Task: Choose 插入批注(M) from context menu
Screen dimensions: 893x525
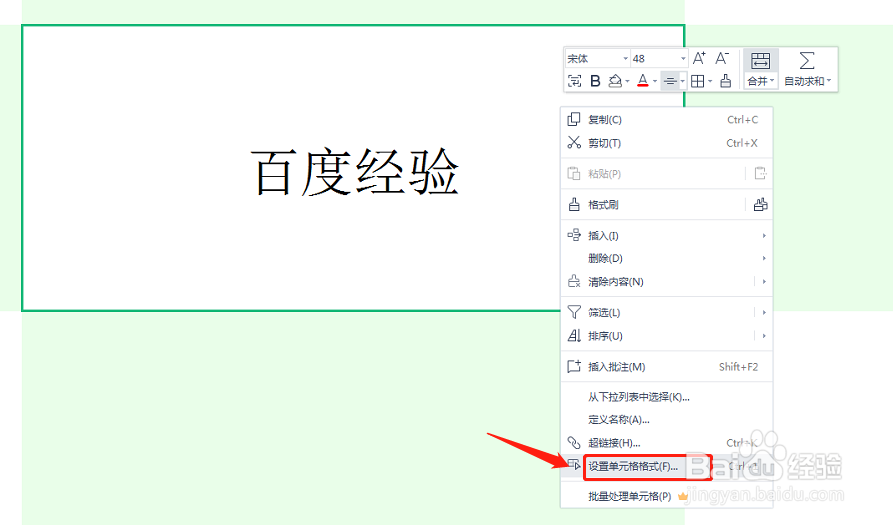Action: [666, 367]
